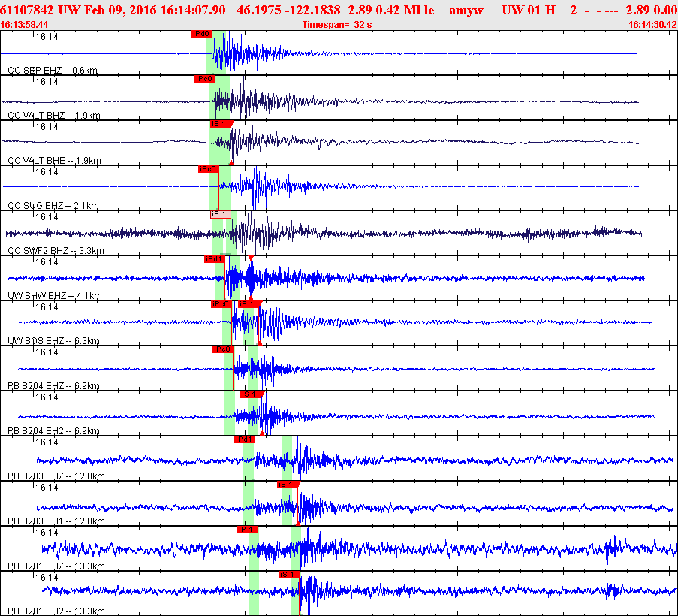Click the CC VALT BHE -- 1.9km label
678x616 pixels.
pos(54,161)
